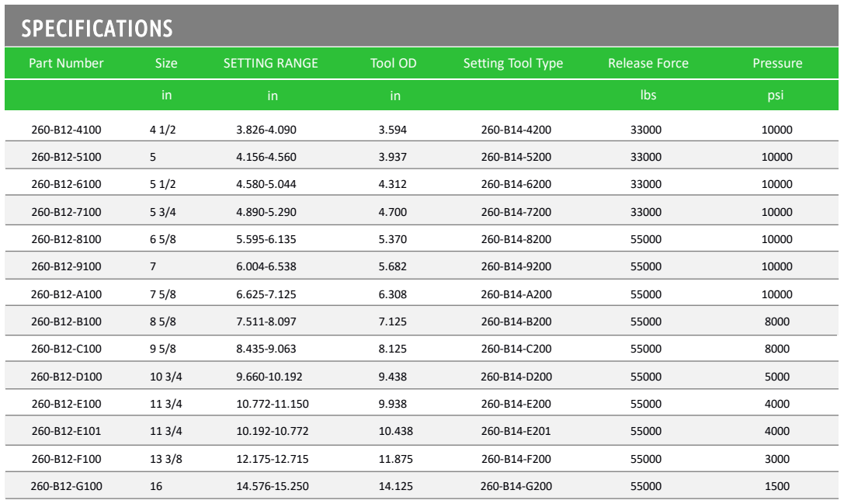Click tool OD value 9.438
844x504 pixels.
392,377
